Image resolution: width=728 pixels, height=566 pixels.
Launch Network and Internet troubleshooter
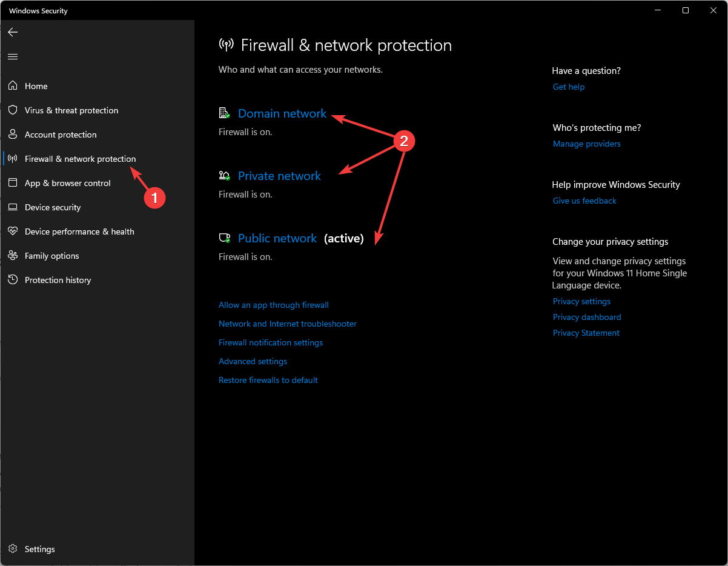click(x=288, y=324)
